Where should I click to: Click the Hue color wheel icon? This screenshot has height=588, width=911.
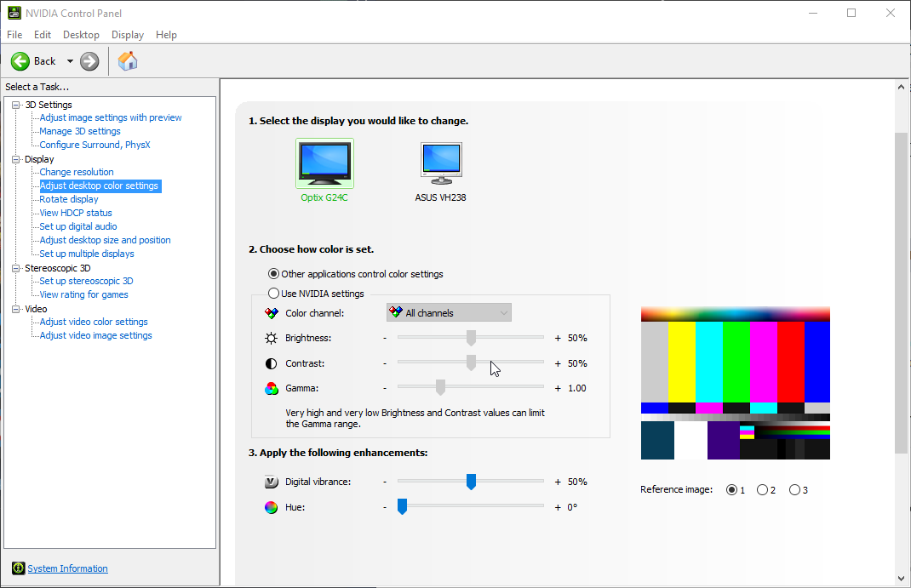coord(272,507)
